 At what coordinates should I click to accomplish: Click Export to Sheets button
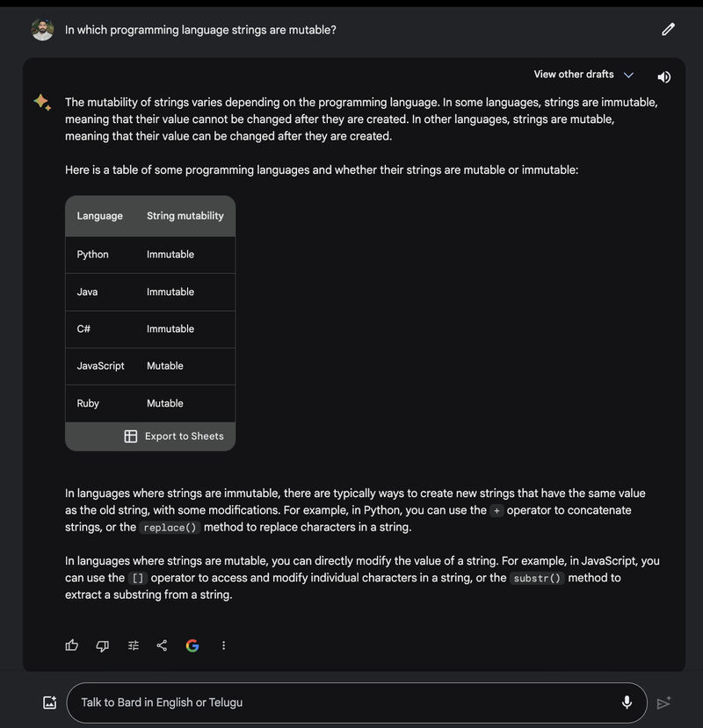click(x=174, y=436)
